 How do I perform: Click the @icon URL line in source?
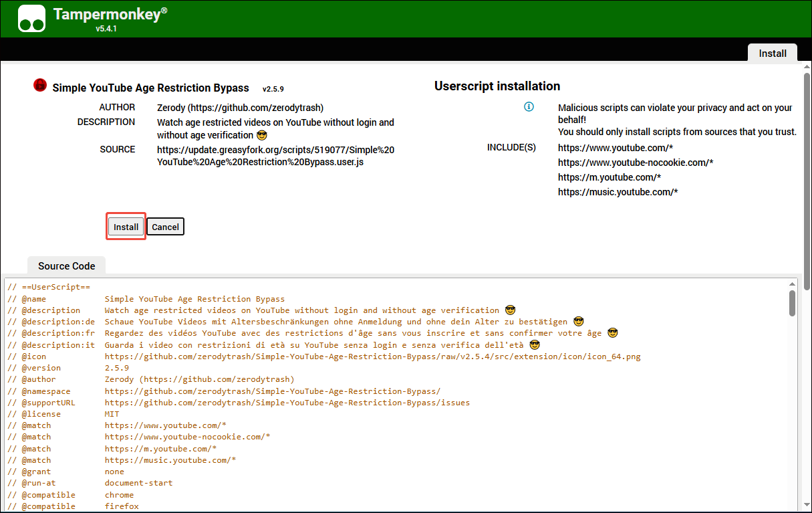(x=324, y=356)
